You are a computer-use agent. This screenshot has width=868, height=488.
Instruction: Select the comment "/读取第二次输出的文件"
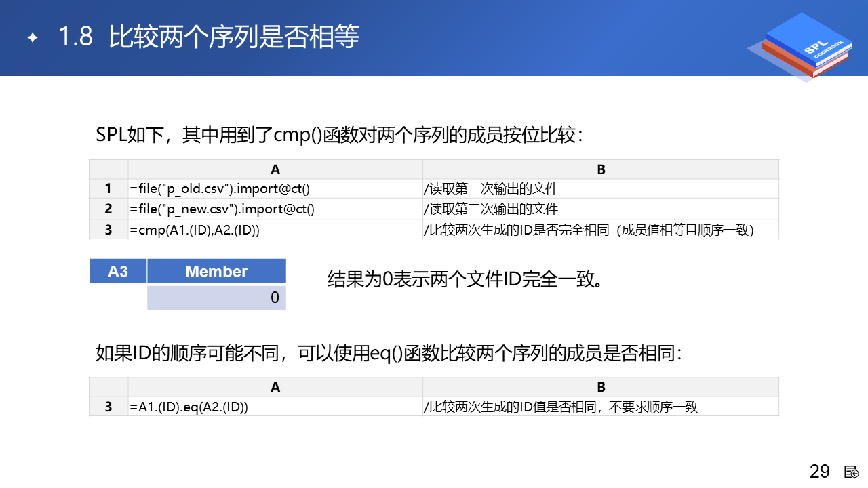[491, 209]
